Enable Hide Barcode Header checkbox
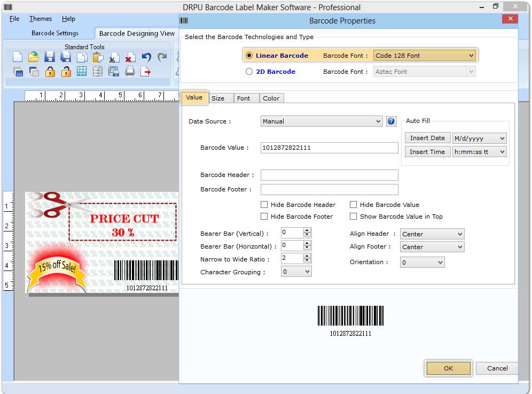The image size is (532, 394). coord(264,205)
